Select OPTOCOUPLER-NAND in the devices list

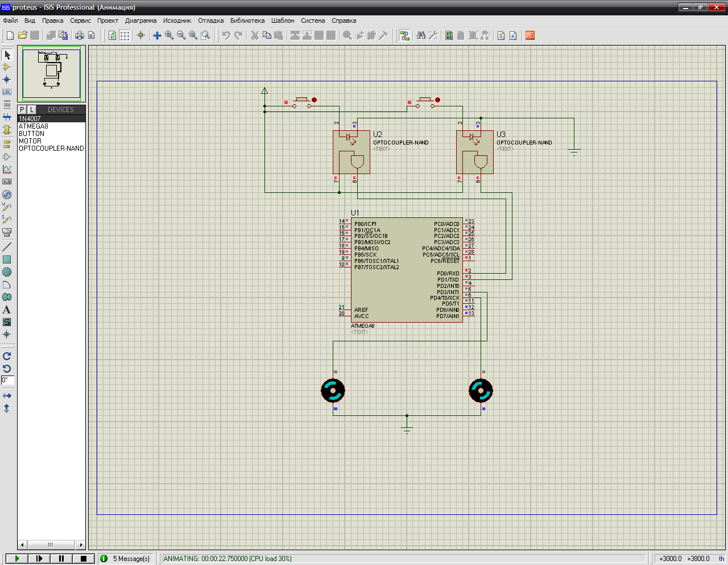point(51,149)
